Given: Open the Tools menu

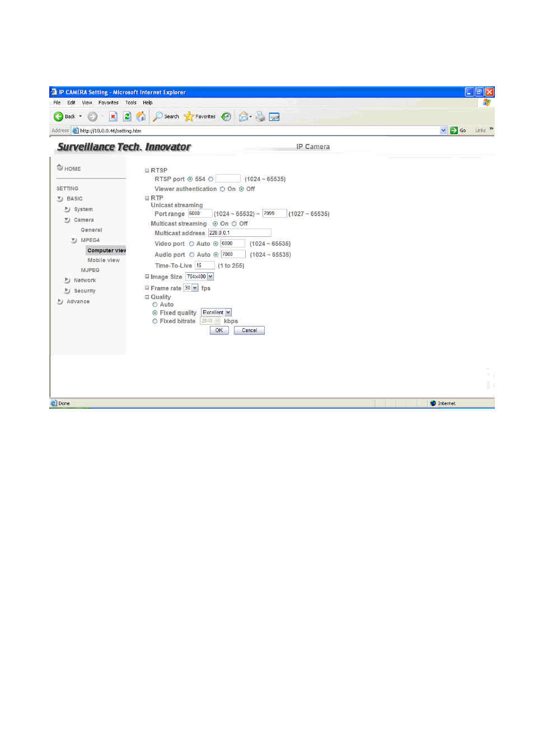Looking at the screenshot, I should (x=131, y=102).
